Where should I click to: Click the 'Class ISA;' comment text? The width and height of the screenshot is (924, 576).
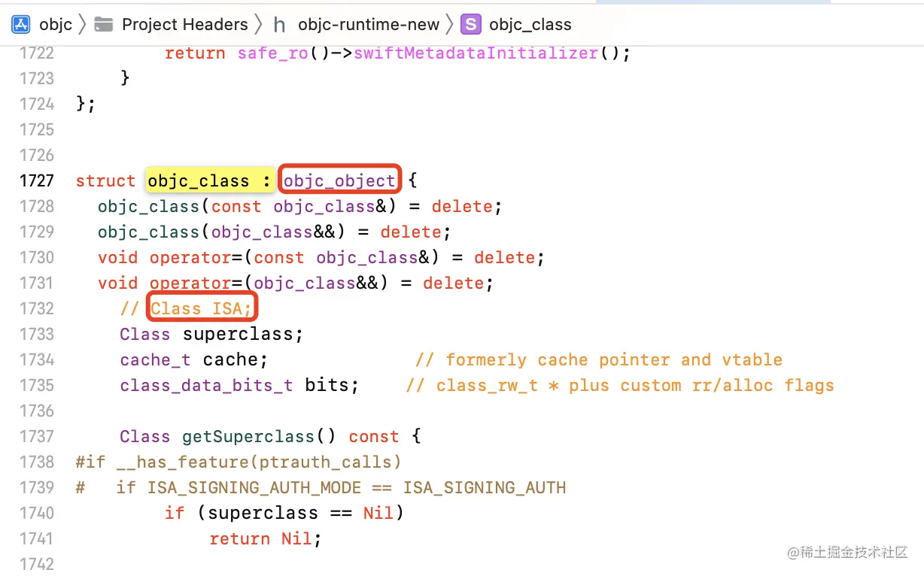click(x=201, y=308)
